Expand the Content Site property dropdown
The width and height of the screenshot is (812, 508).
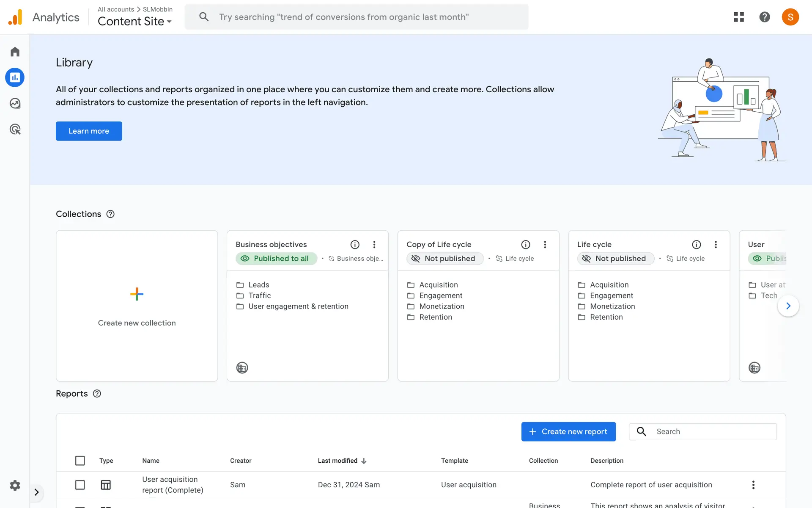pos(135,21)
